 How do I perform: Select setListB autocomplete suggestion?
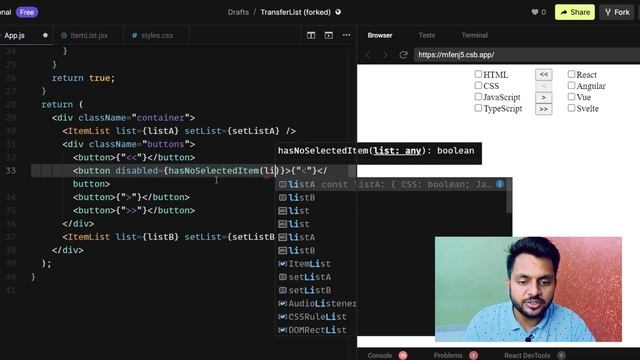tap(391, 290)
